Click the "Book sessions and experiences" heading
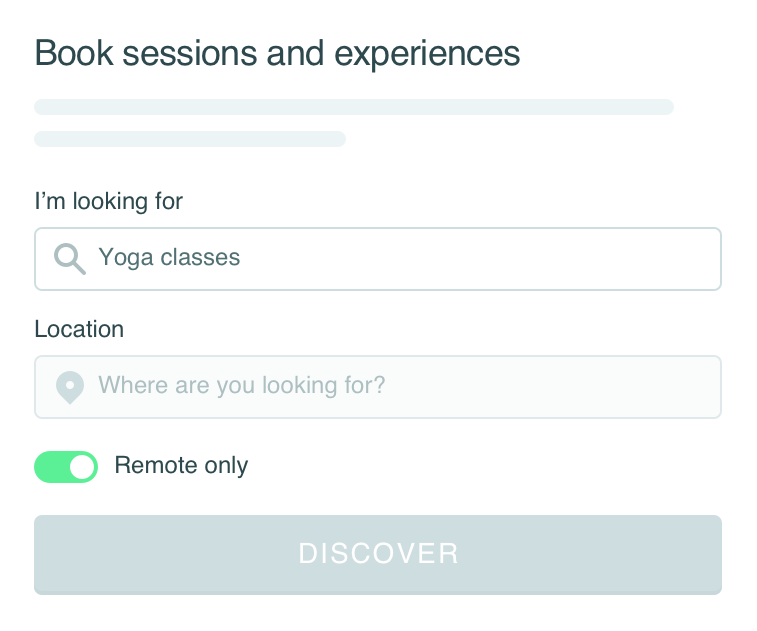Viewport: 757px width, 631px height. 277,53
